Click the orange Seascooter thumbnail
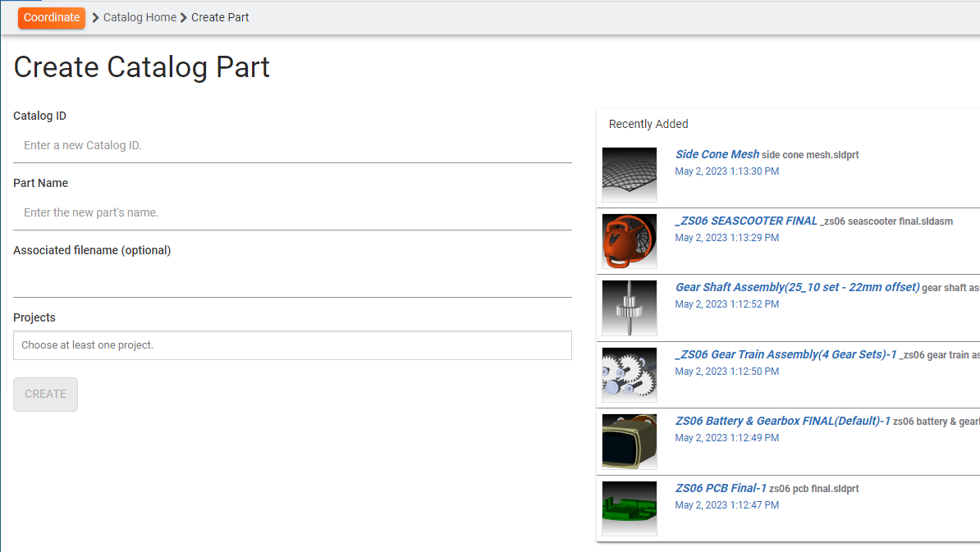 point(630,241)
